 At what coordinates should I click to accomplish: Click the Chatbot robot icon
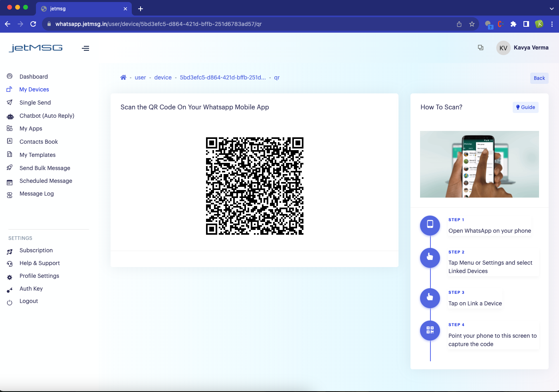[10, 116]
